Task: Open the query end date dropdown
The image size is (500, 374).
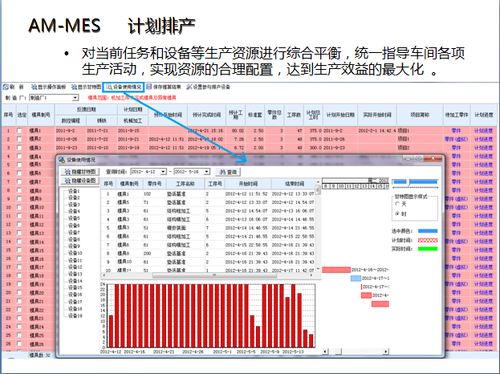Action: click(x=207, y=172)
